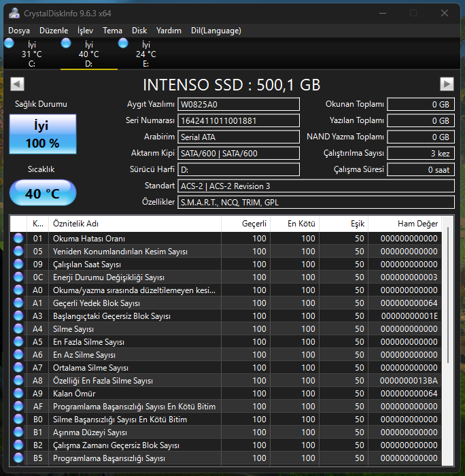The width and height of the screenshot is (465, 476).
Task: Select the Kalan Ömür row
Action: [226, 394]
